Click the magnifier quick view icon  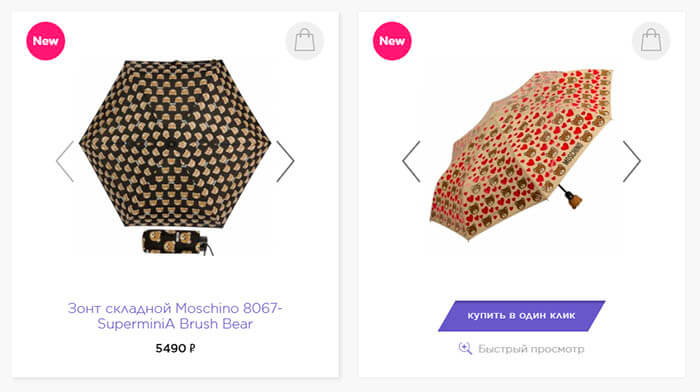coord(465,348)
